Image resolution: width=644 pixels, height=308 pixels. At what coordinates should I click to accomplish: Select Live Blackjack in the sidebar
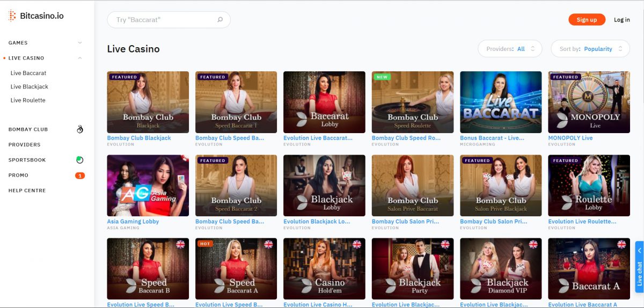coord(30,86)
